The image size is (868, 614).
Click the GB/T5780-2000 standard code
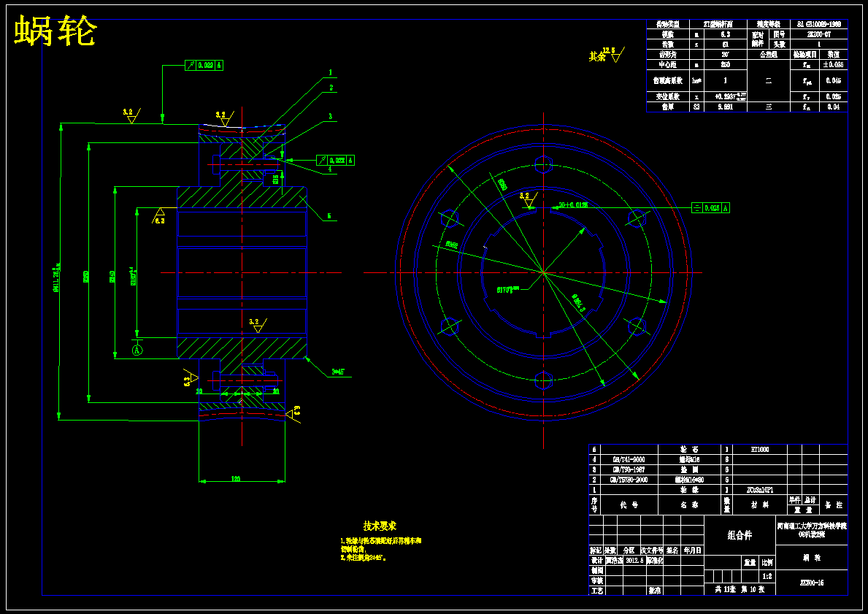coord(629,480)
